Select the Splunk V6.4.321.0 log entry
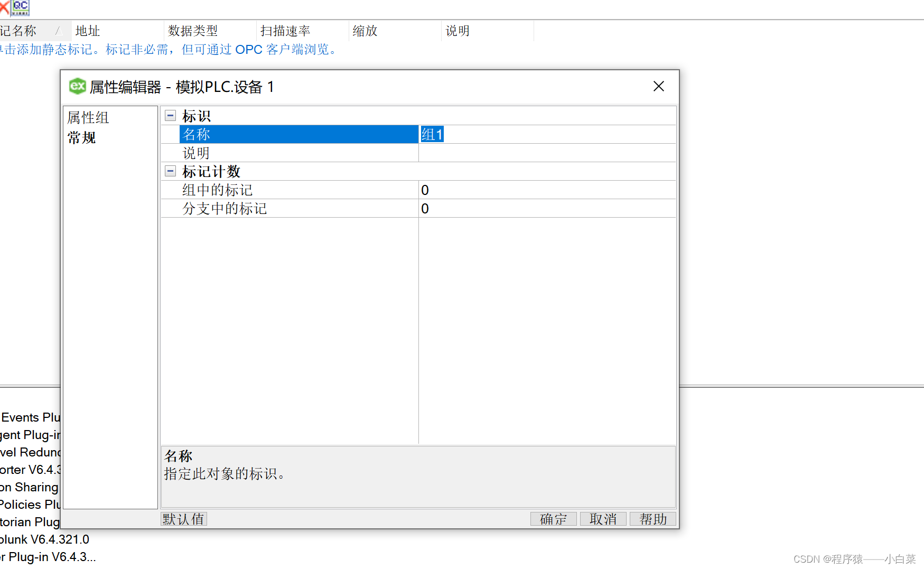This screenshot has width=924, height=569. click(44, 539)
